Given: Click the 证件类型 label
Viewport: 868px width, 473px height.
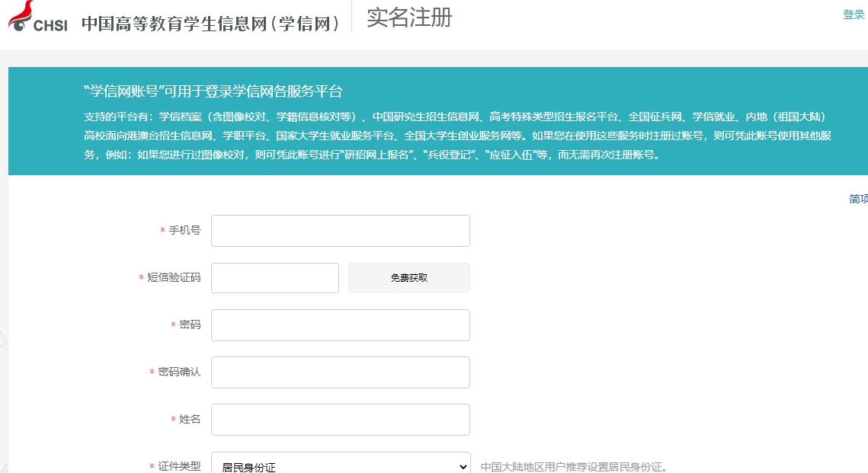Looking at the screenshot, I should [x=179, y=466].
